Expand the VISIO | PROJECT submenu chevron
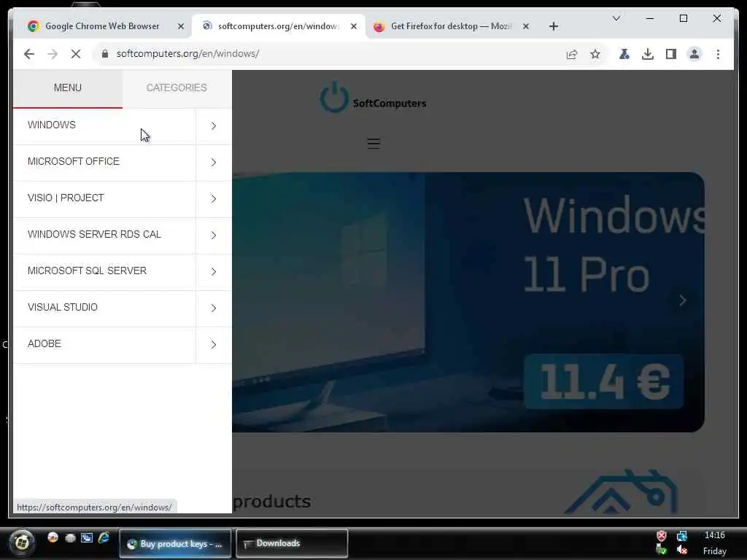 (x=214, y=198)
